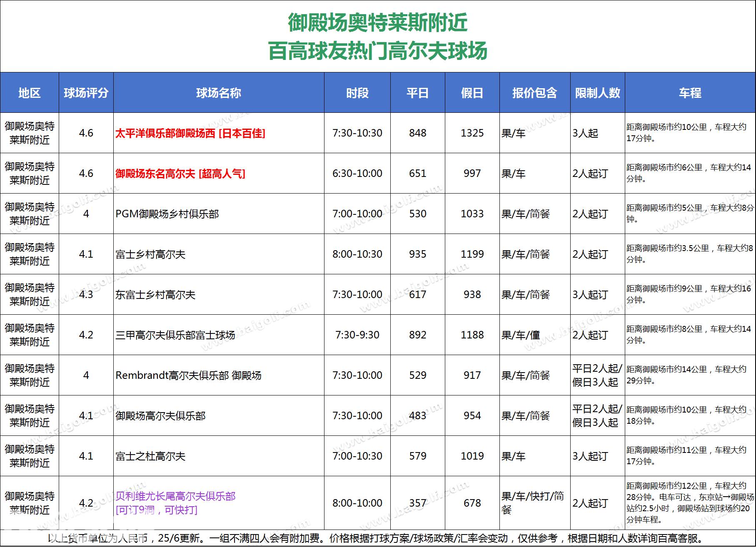Screen dimensions: 756x547
Task: Click the 限制人数 column header
Action: 597,93
